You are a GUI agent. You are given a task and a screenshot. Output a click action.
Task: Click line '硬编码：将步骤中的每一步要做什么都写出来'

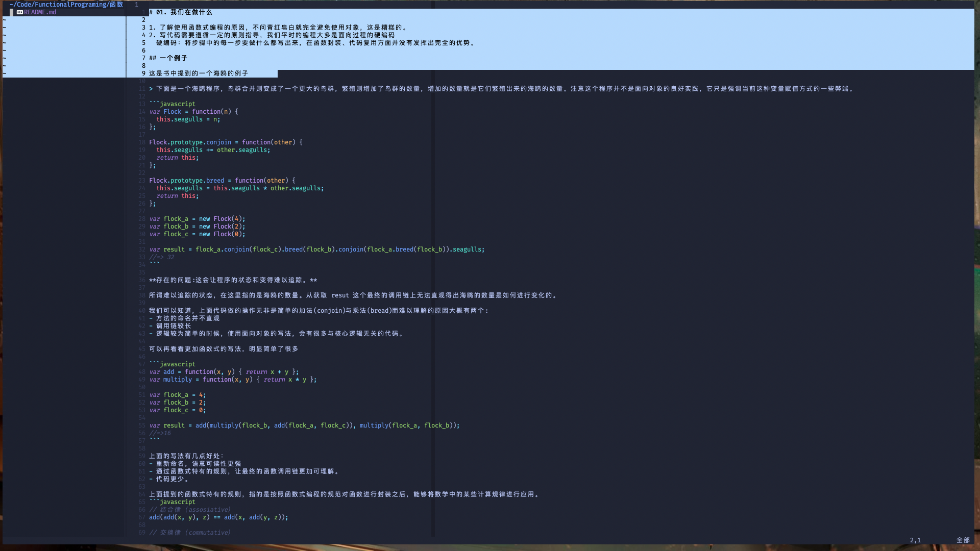pyautogui.click(x=316, y=43)
